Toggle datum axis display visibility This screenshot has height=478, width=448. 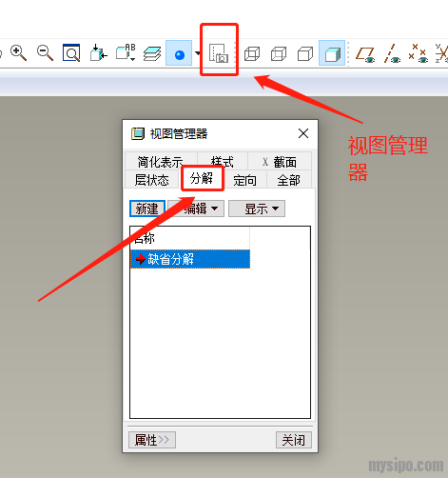392,53
